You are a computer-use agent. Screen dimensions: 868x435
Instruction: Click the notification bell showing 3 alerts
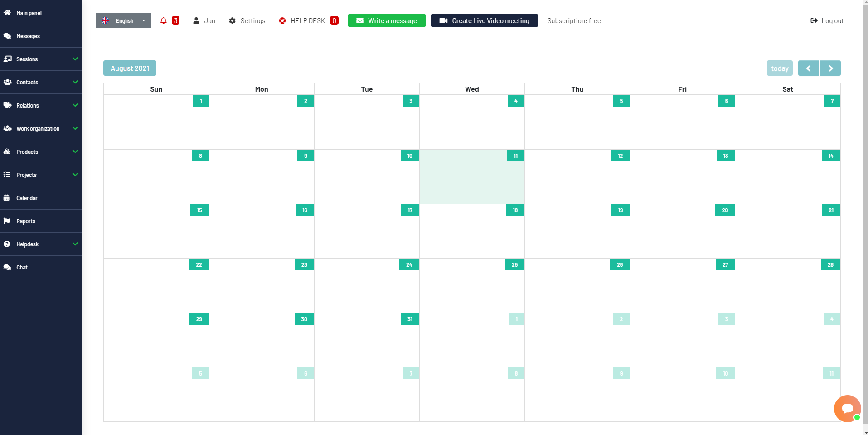[163, 20]
